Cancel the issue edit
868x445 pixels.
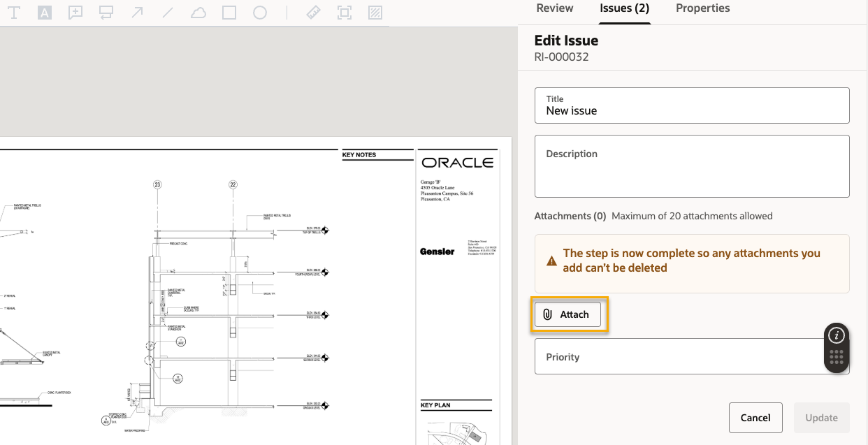click(755, 418)
